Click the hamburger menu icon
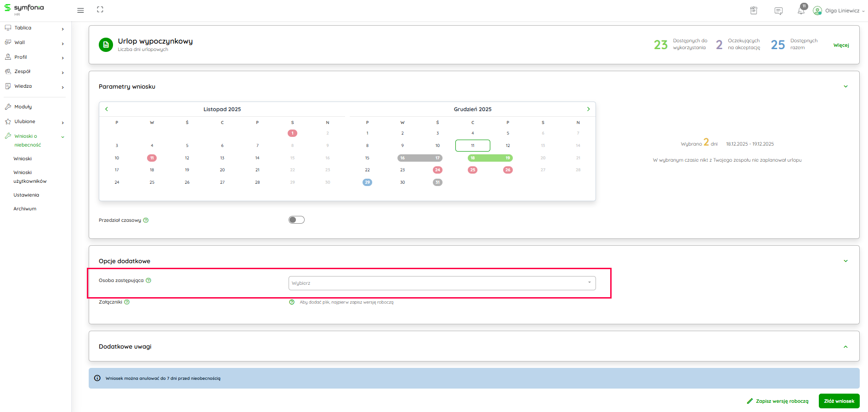Image resolution: width=868 pixels, height=412 pixels. [x=80, y=10]
